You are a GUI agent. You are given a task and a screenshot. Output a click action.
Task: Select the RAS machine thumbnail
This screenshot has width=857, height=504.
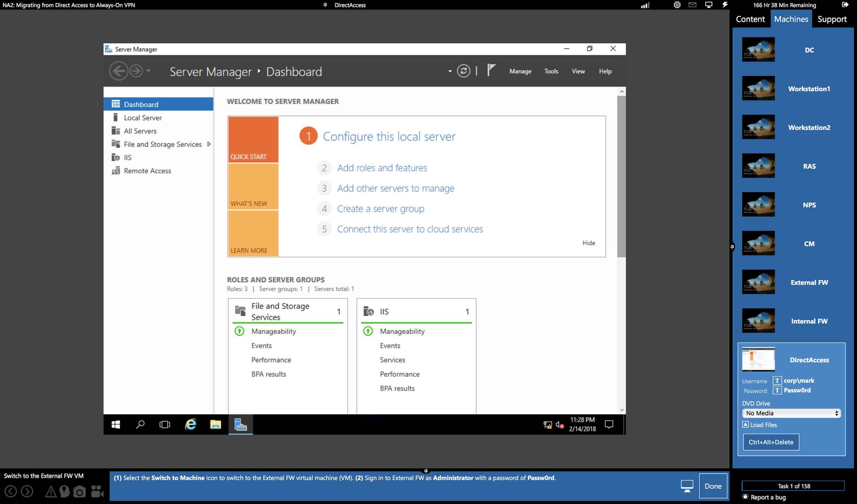coord(758,166)
